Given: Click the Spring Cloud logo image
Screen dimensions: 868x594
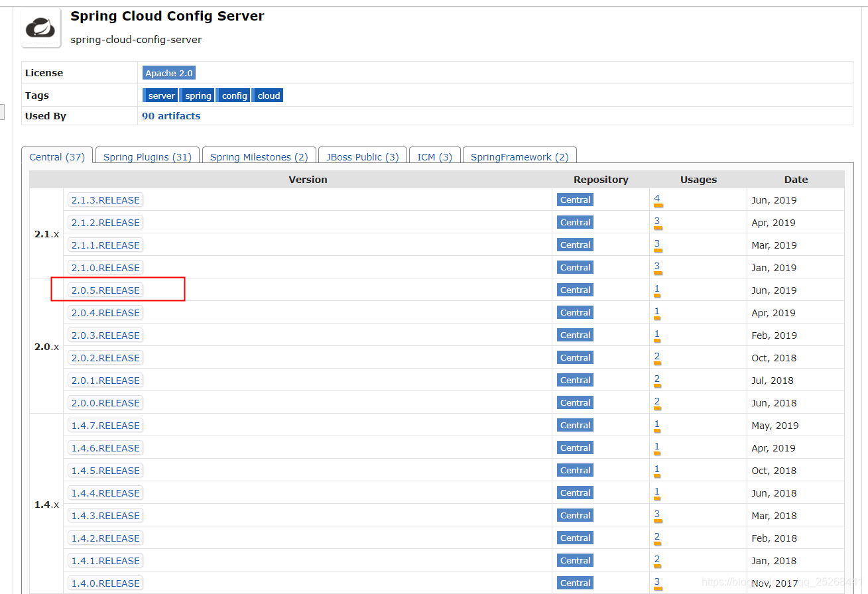Looking at the screenshot, I should pyautogui.click(x=40, y=27).
